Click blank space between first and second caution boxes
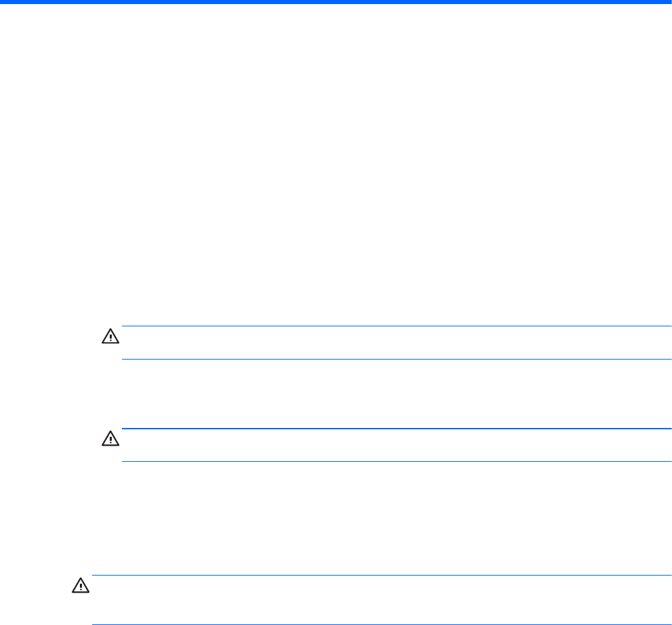 pyautogui.click(x=392, y=394)
